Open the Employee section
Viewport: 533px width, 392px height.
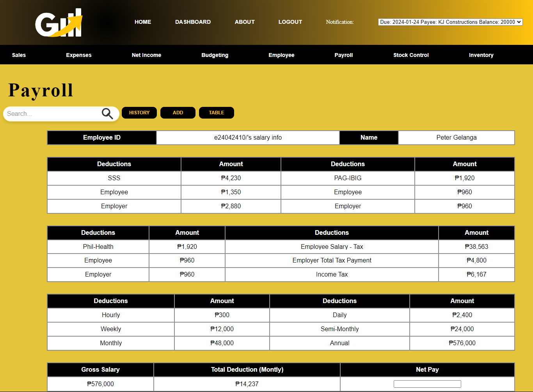281,55
